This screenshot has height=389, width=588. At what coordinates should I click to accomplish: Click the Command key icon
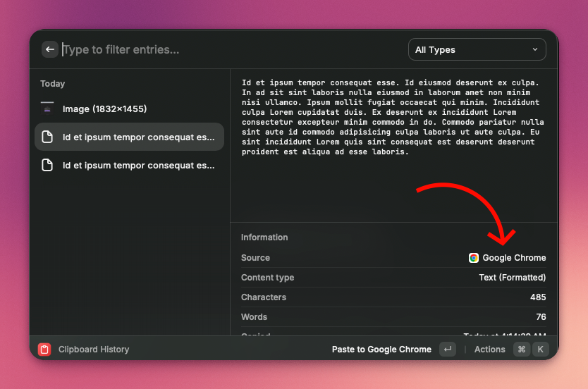(x=522, y=350)
